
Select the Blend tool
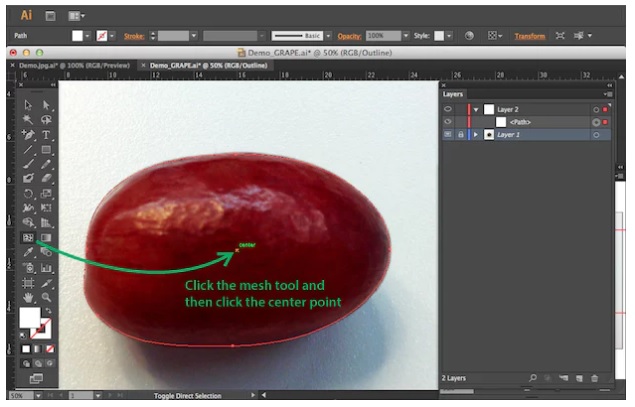pyautogui.click(x=46, y=252)
